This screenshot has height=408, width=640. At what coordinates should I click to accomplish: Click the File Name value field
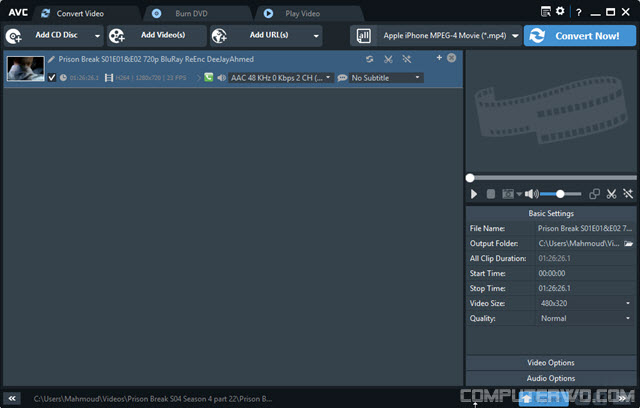tap(585, 228)
